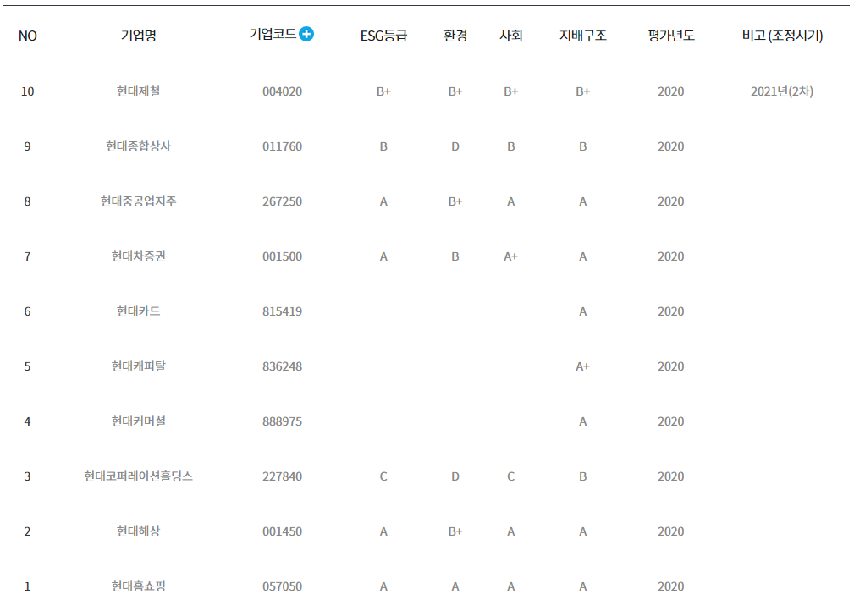Image resolution: width=854 pixels, height=616 pixels.
Task: Click evaluation year 2020 for 현대제철
Action: tap(671, 91)
